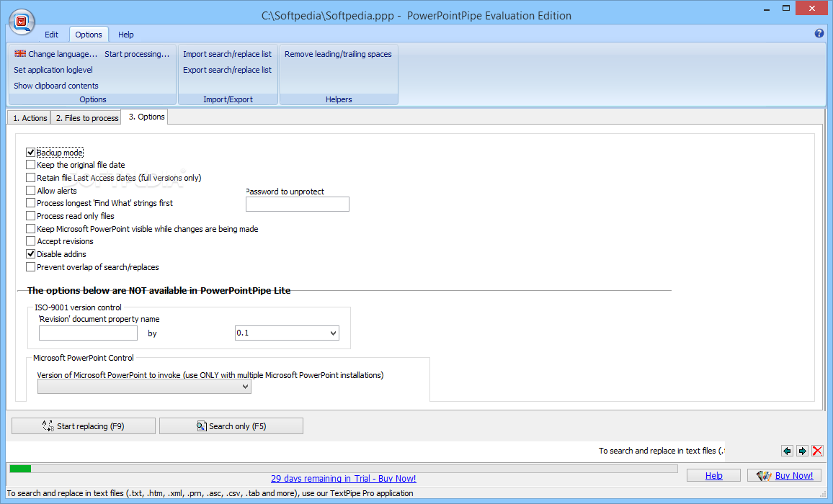Click Start processing in the ribbon
Screen dimensions: 833x504
click(136, 54)
